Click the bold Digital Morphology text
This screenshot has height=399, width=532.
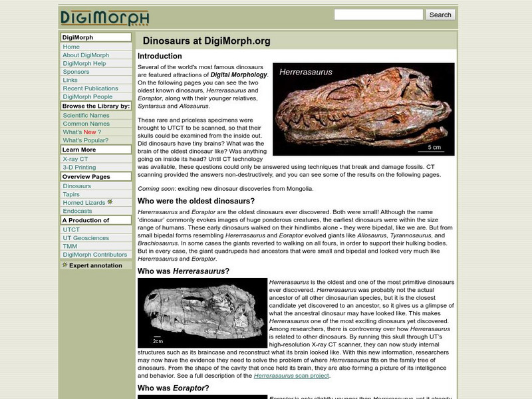coord(239,74)
